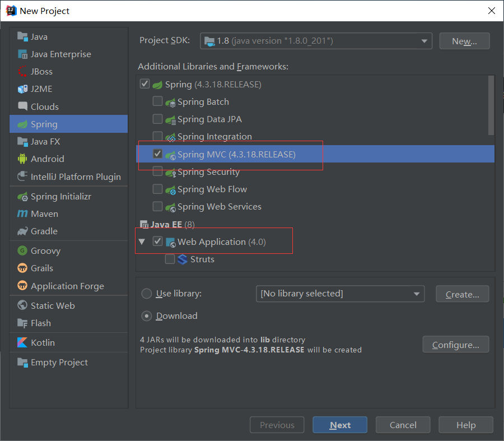Choose Maven project type
Image resolution: width=504 pixels, height=441 pixels.
[x=68, y=213]
